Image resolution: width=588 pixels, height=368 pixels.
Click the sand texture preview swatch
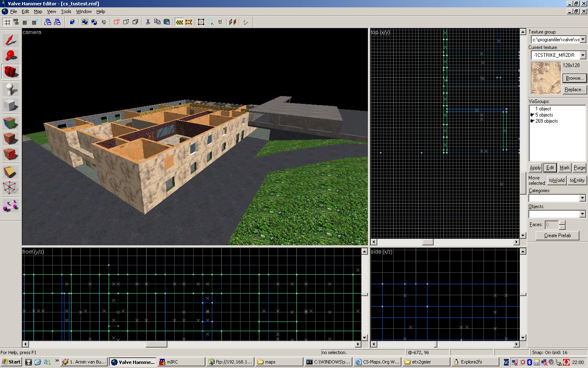[546, 78]
